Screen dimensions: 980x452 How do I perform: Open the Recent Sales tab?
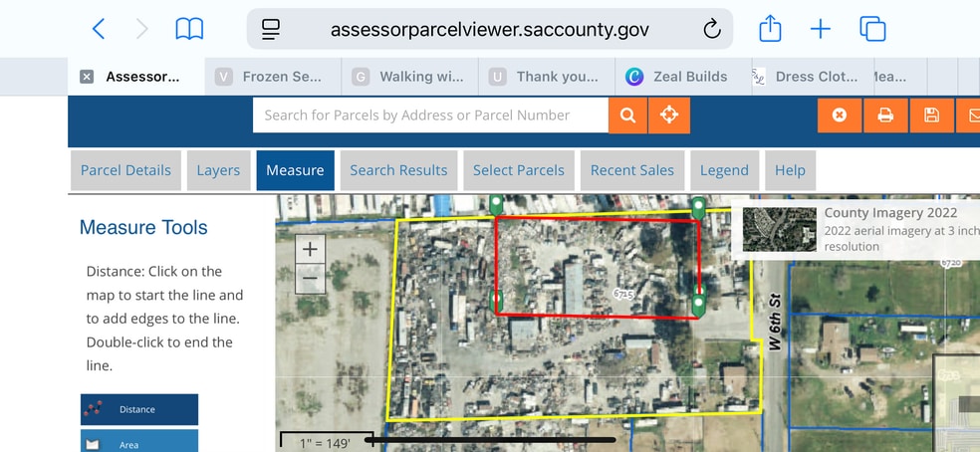point(631,170)
